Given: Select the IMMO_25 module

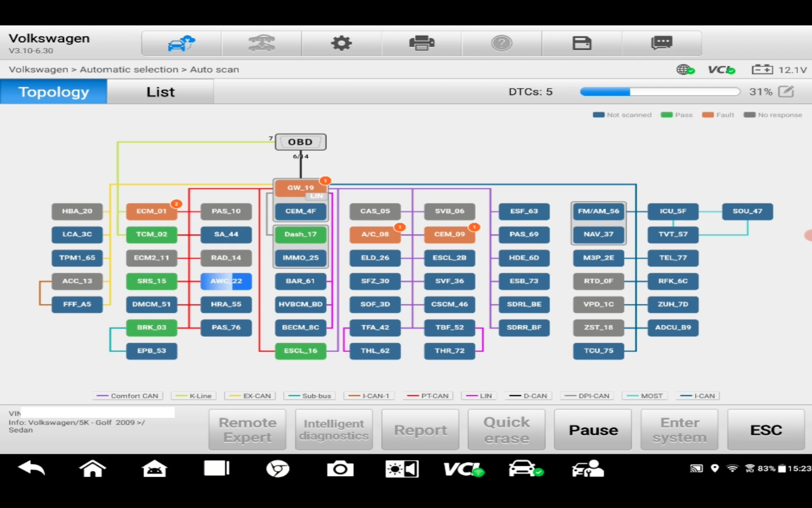Looking at the screenshot, I should [x=301, y=258].
